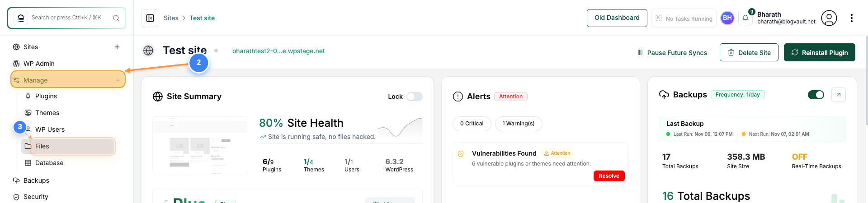
Task: Click the Plugins plug icon
Action: pyautogui.click(x=28, y=96)
